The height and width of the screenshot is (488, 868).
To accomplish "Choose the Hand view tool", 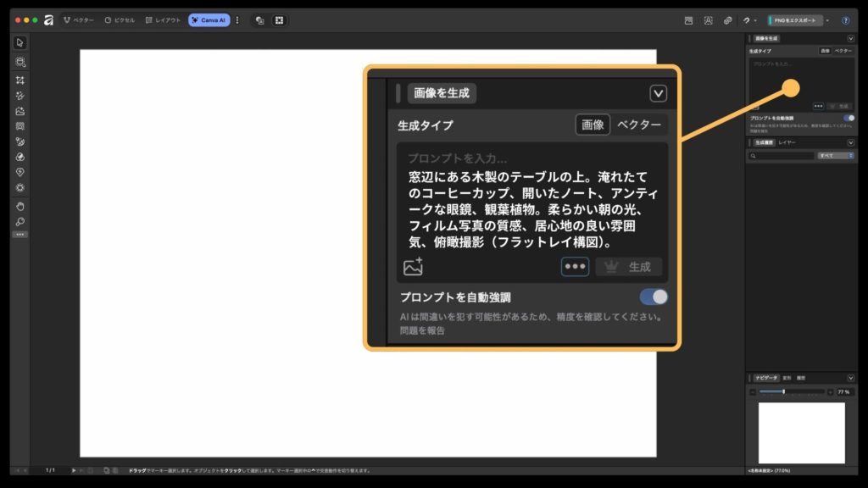I will pos(20,206).
